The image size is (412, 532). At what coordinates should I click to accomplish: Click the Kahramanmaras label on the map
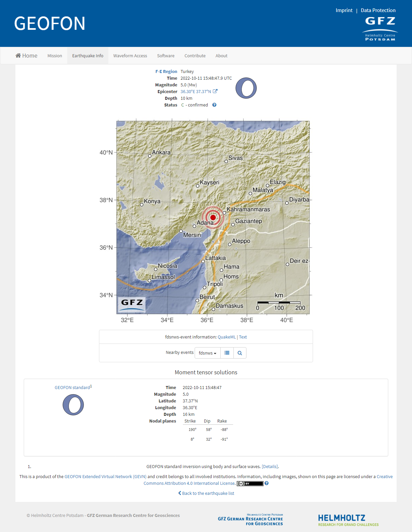pos(248,209)
